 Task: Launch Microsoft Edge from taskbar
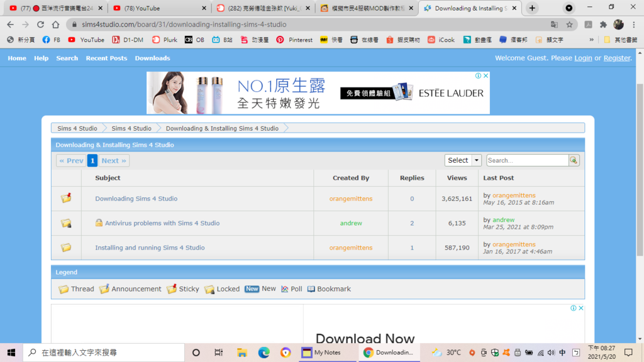264,353
